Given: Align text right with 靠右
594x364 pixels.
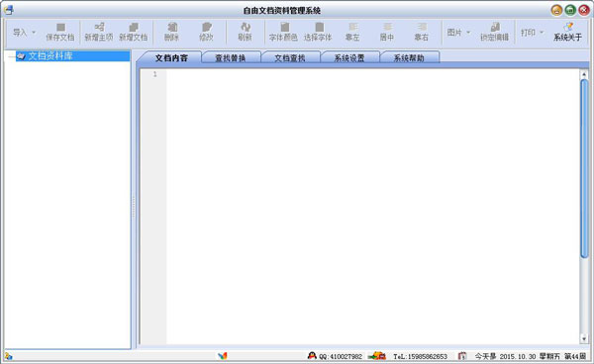Looking at the screenshot, I should pos(422,33).
